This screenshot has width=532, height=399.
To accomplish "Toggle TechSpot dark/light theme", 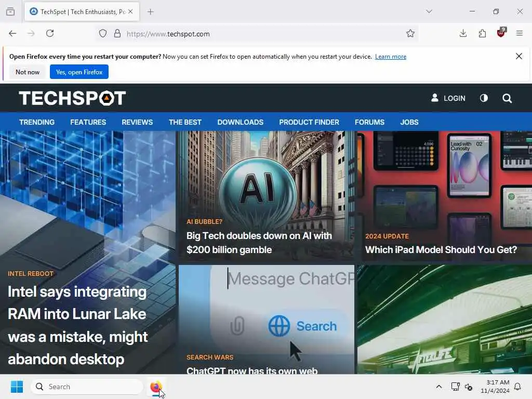I will [x=484, y=98].
